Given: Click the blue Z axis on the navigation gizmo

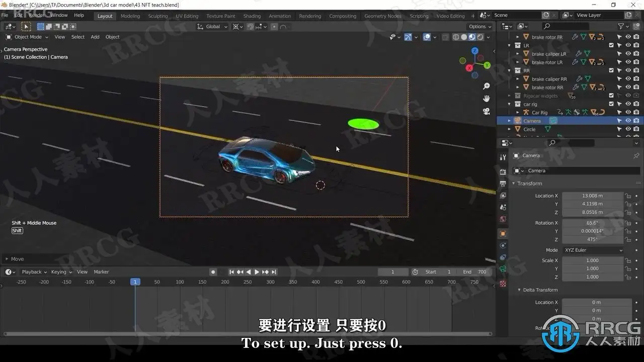Looking at the screenshot, I should click(475, 51).
